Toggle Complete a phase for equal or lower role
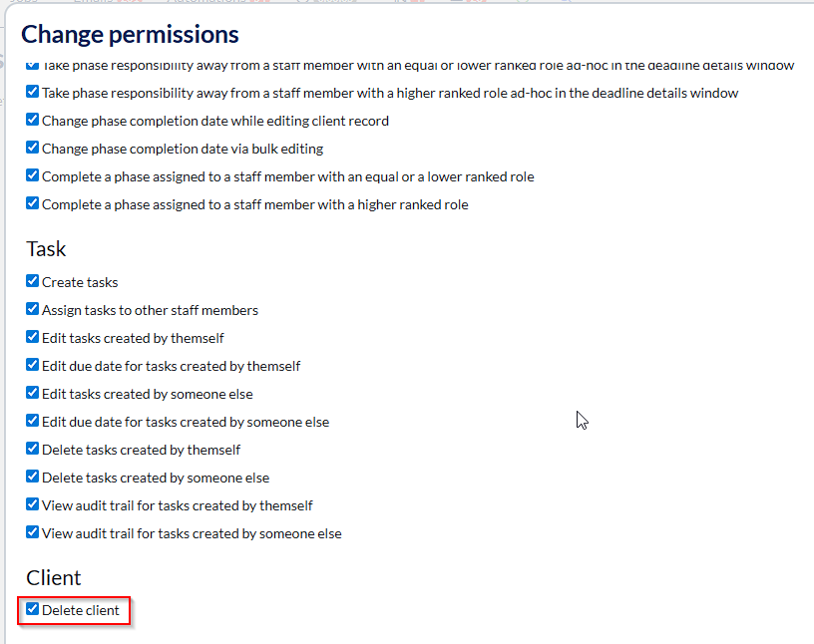 pos(33,175)
